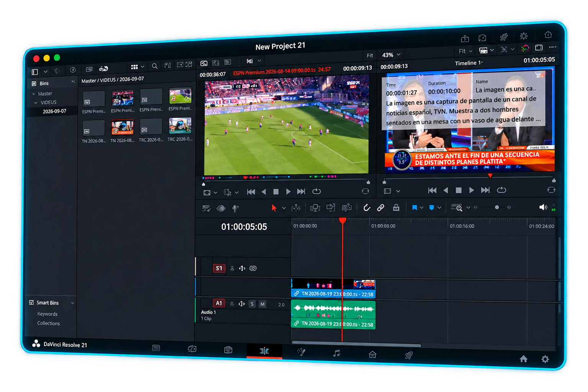Play the timeline viewer forward
Screen dimensions: 588x392
tap(472, 190)
